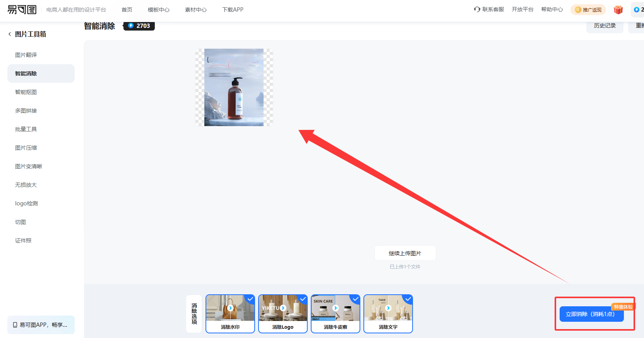Screen dimensions: 644x338
Task: Click compare arrow on 消除文字 preview
Action: pos(388,308)
